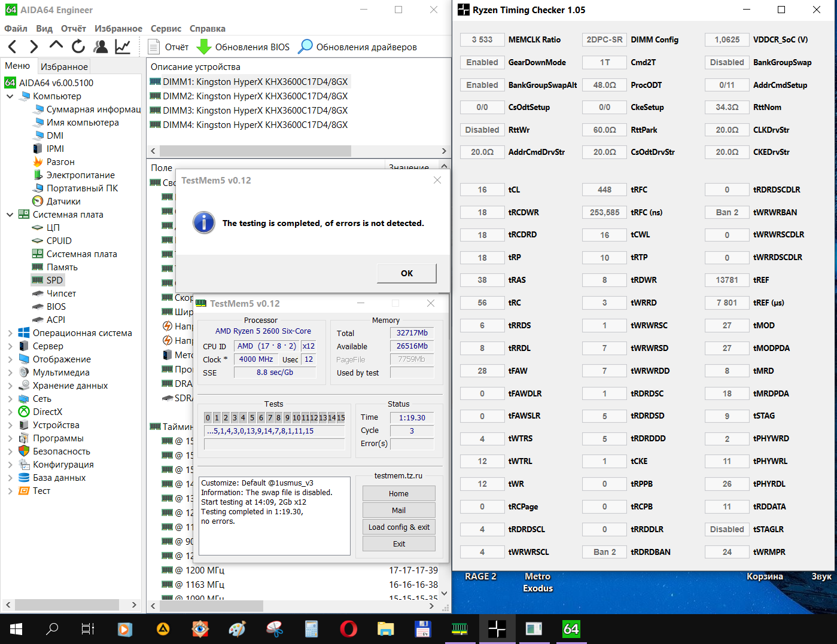Click the tCL value field in Ryzen Timing Checker
Image resolution: width=837 pixels, height=644 pixels.
pyautogui.click(x=482, y=190)
